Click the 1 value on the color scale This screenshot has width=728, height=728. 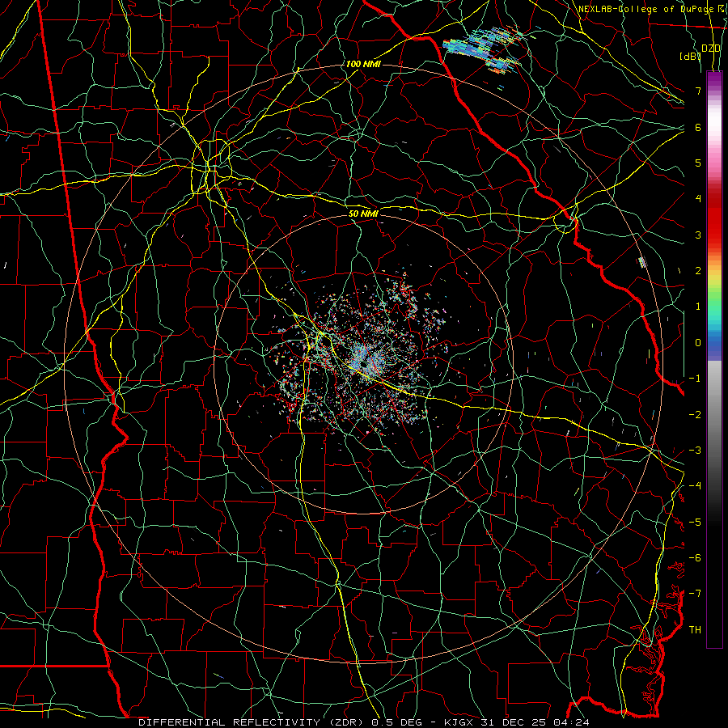coord(698,307)
